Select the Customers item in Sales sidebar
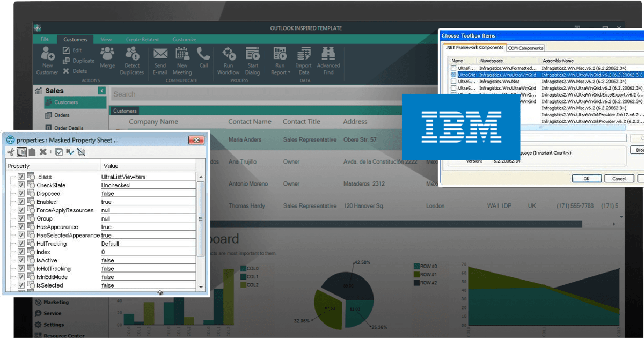644x338 pixels. click(x=75, y=102)
